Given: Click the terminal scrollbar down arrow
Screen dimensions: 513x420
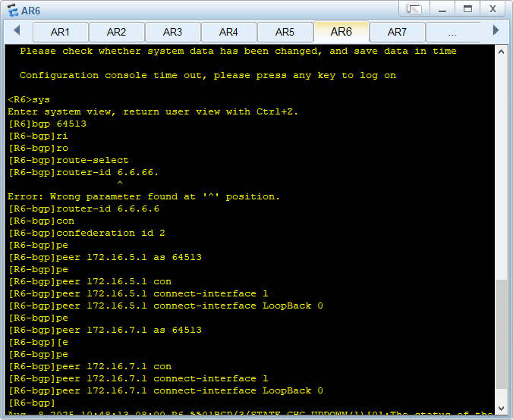Looking at the screenshot, I should [501, 408].
